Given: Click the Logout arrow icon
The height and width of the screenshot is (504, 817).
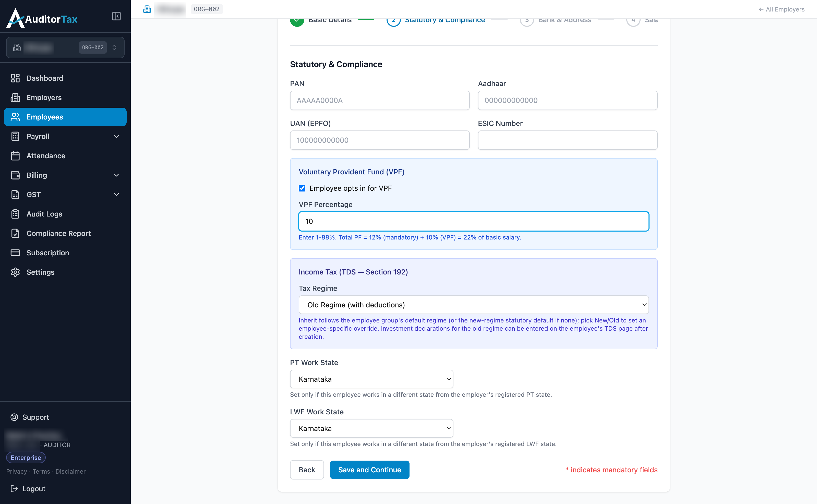Looking at the screenshot, I should 14,488.
